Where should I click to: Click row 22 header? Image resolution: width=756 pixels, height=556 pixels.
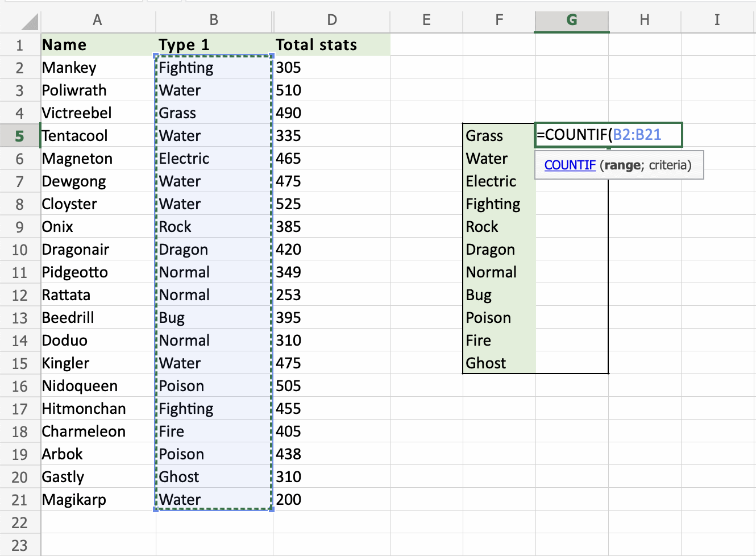[x=20, y=522]
